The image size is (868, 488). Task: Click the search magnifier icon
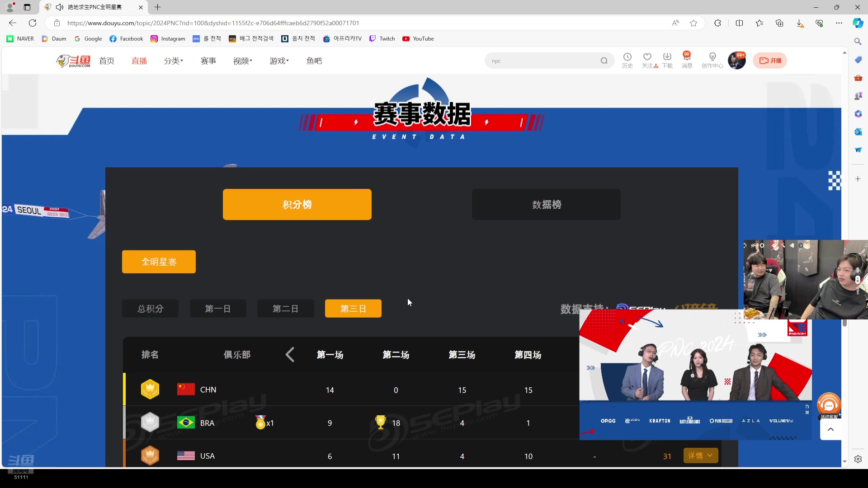pyautogui.click(x=604, y=60)
